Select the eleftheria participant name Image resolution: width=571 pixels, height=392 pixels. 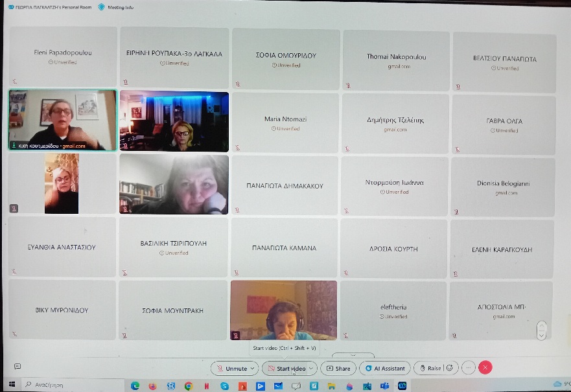click(x=393, y=307)
